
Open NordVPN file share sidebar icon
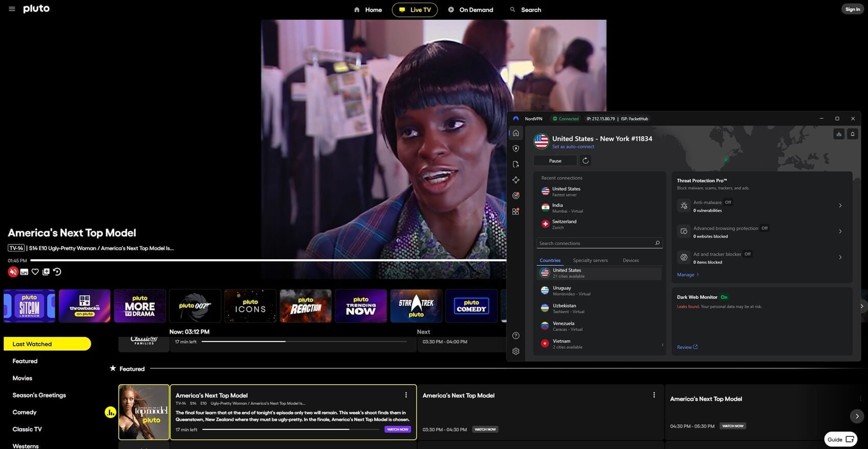point(516,164)
